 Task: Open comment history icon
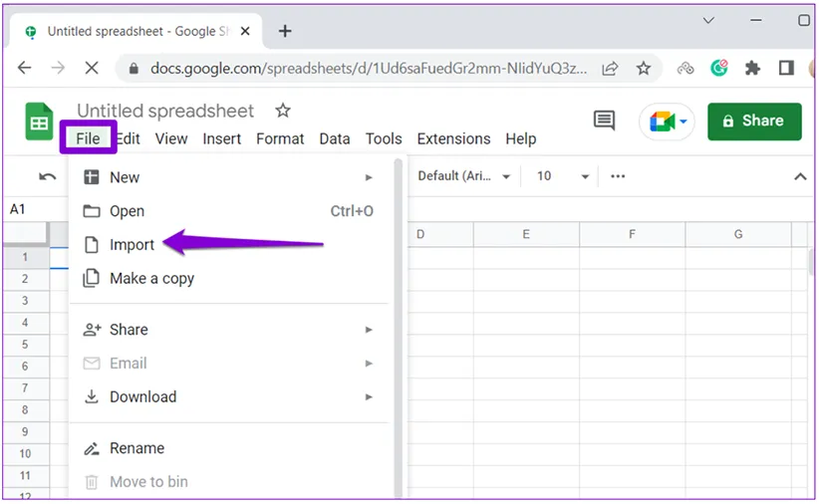click(604, 121)
